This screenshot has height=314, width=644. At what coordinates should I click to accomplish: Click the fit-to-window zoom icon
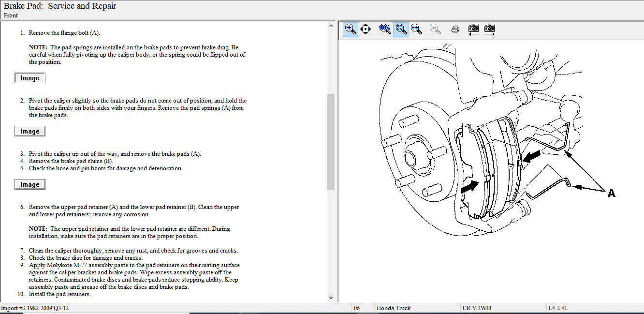(401, 29)
